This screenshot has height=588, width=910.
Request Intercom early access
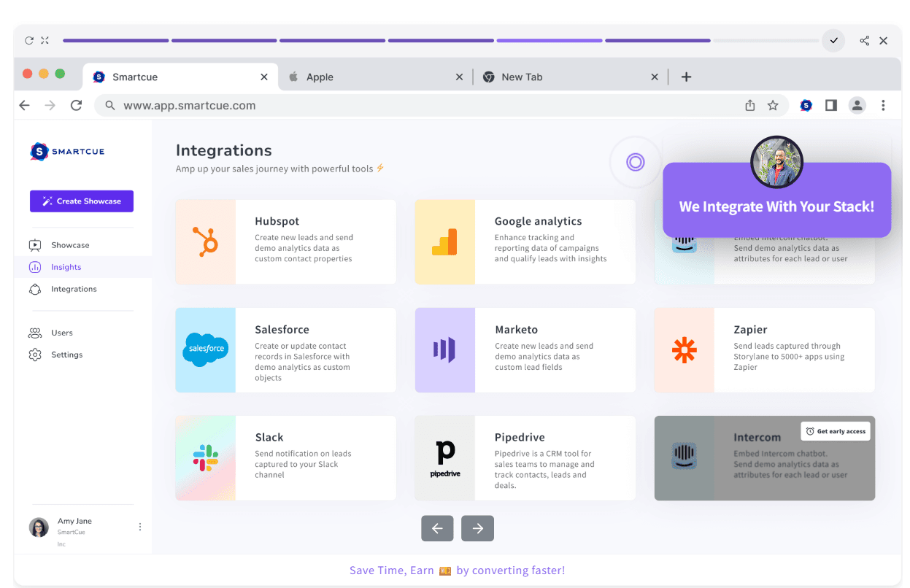point(835,431)
